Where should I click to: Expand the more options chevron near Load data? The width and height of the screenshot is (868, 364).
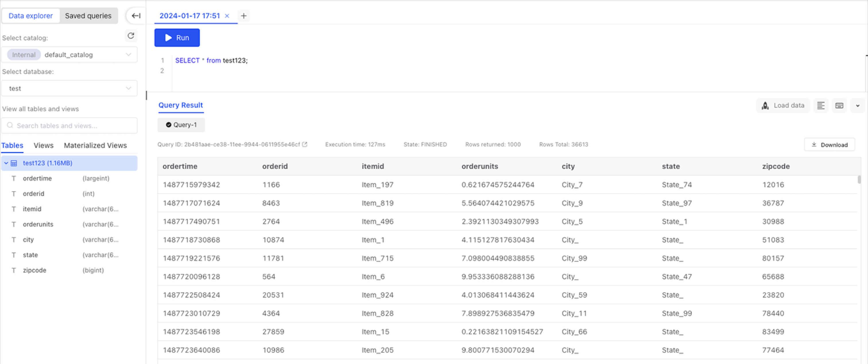pos(858,105)
